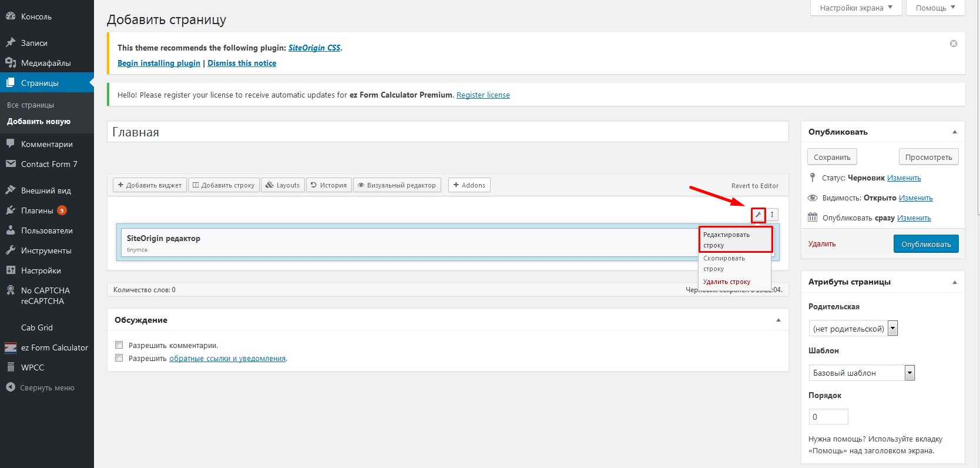Collapse the Обсуждение panel
This screenshot has height=468, width=980.
coord(778,320)
